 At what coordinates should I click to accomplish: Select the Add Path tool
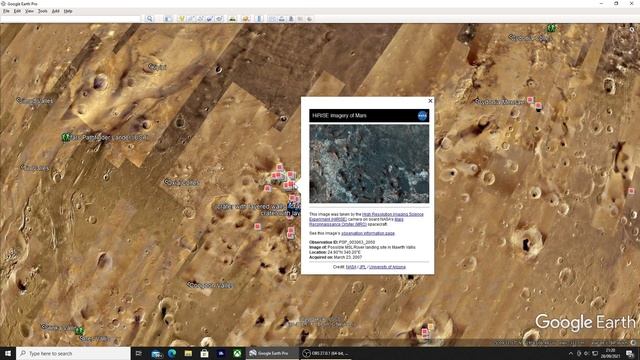[200, 19]
